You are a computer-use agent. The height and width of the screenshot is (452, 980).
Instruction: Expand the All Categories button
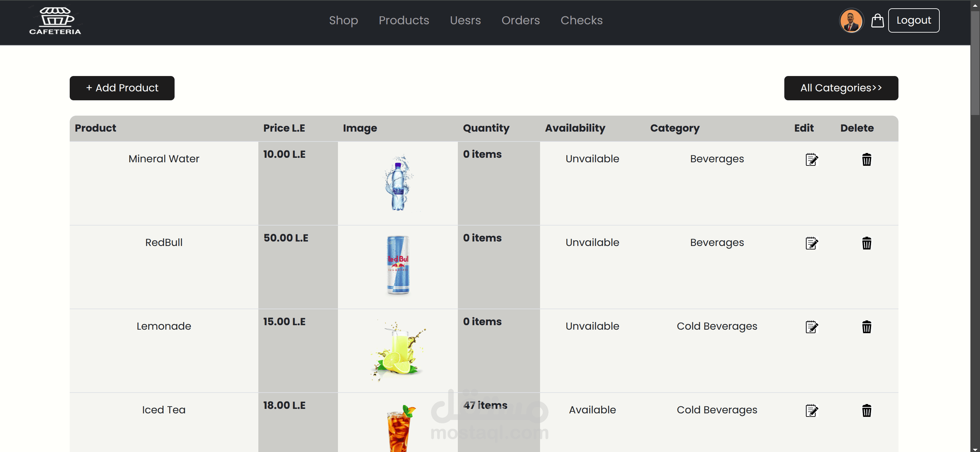[x=841, y=88]
